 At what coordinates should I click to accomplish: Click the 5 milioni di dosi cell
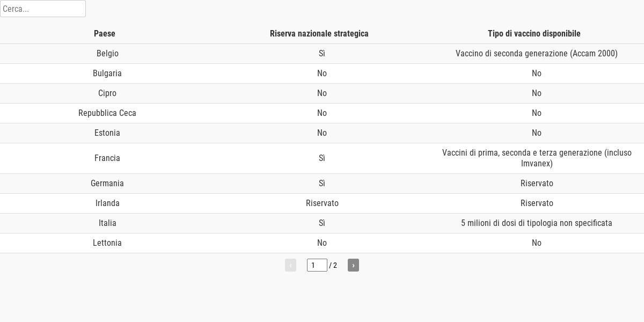pyautogui.click(x=537, y=223)
